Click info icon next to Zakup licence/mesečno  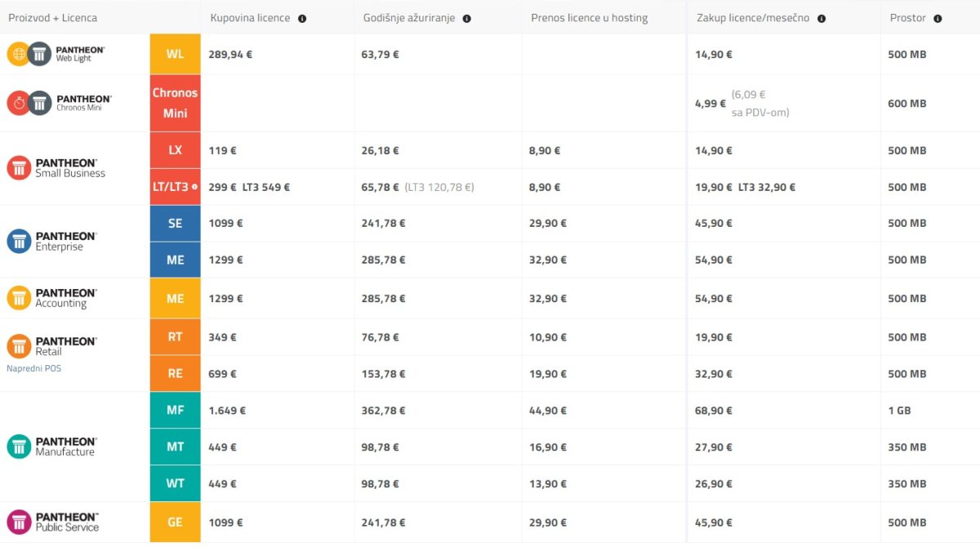(822, 18)
